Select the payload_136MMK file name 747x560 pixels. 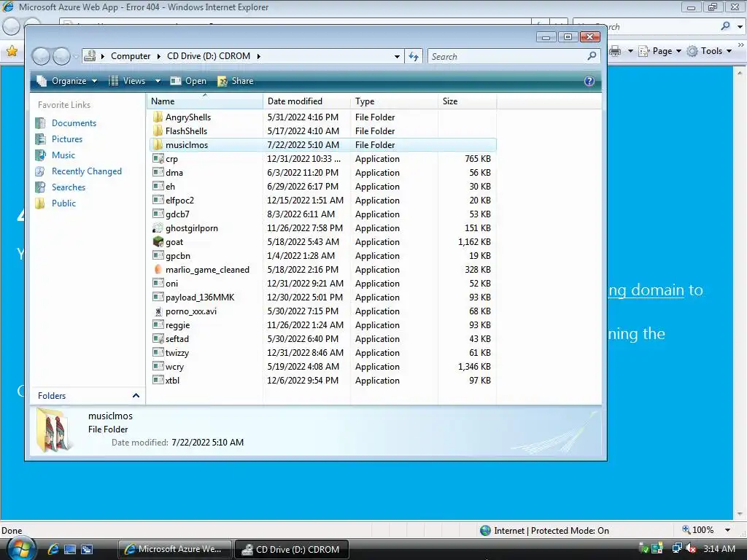point(200,297)
